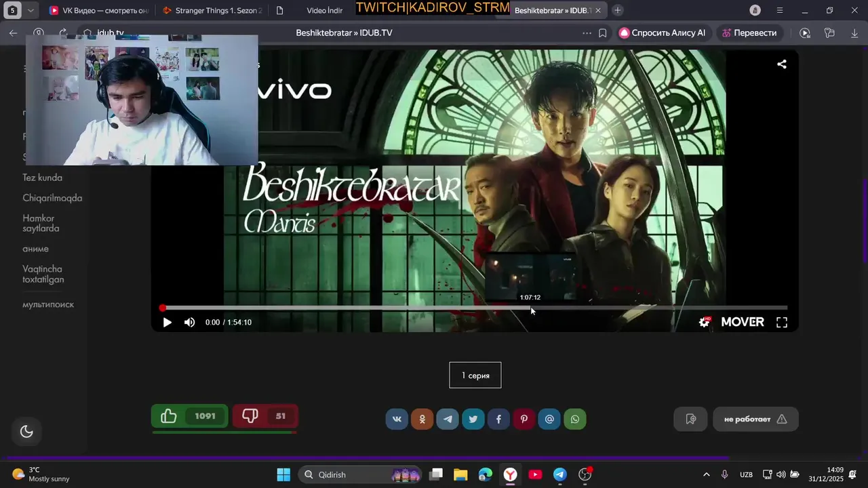Click the page title address bar
Image resolution: width=868 pixels, height=488 pixels.
coord(344,33)
